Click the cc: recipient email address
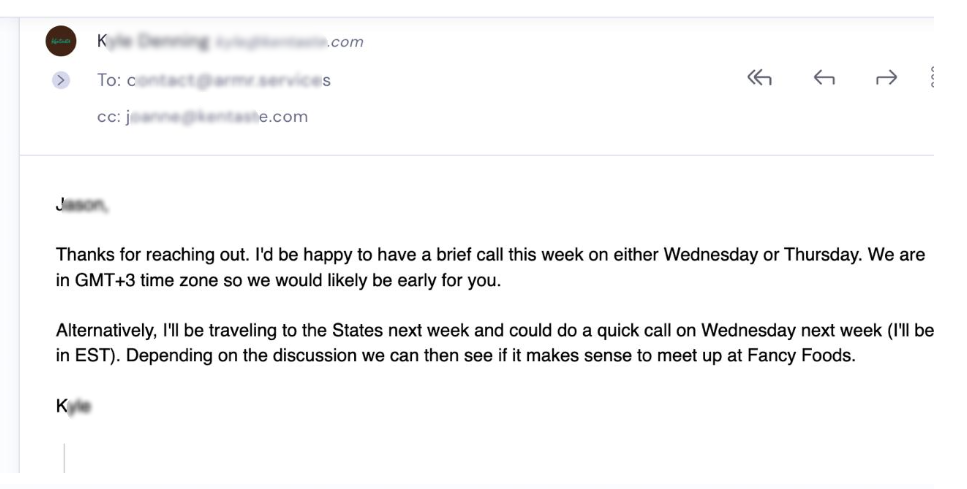 216,117
